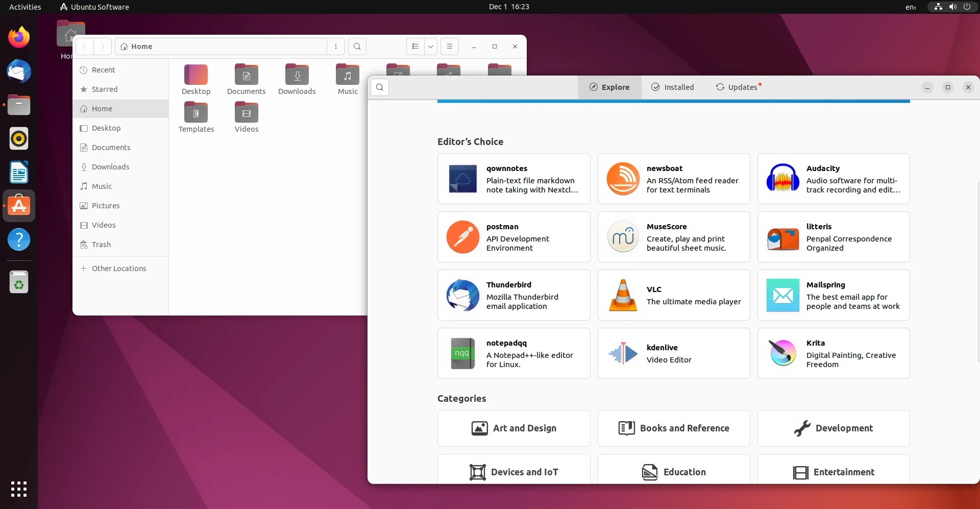Expand view options dropdown arrow in Files

click(431, 46)
